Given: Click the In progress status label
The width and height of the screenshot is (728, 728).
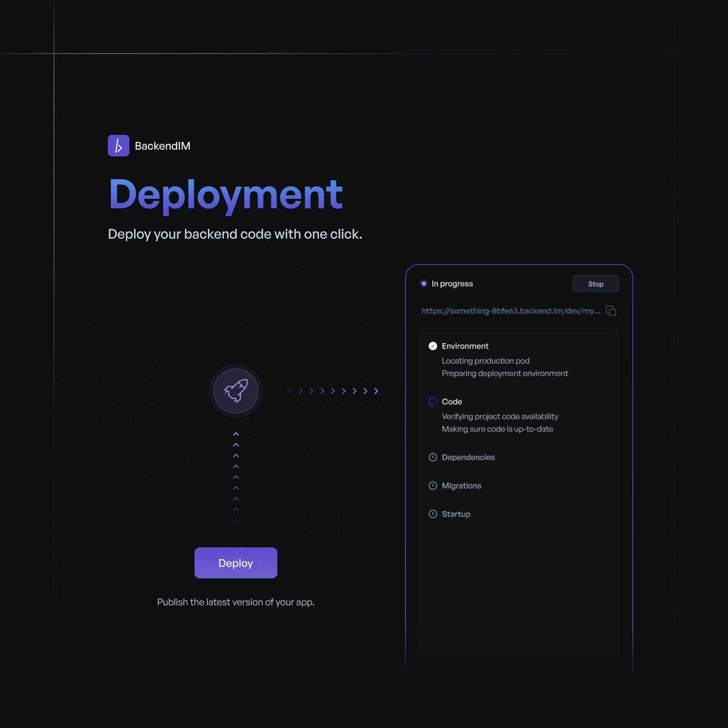Looking at the screenshot, I should click(x=452, y=284).
